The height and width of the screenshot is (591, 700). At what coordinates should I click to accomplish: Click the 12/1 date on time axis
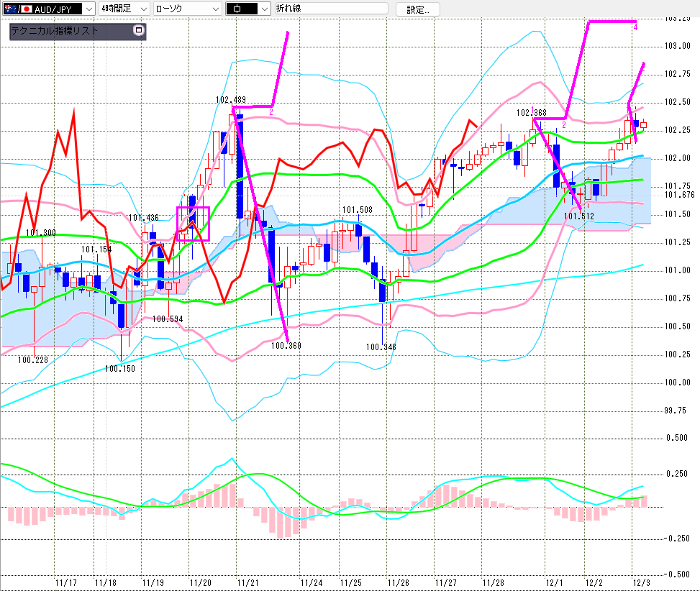click(x=554, y=582)
